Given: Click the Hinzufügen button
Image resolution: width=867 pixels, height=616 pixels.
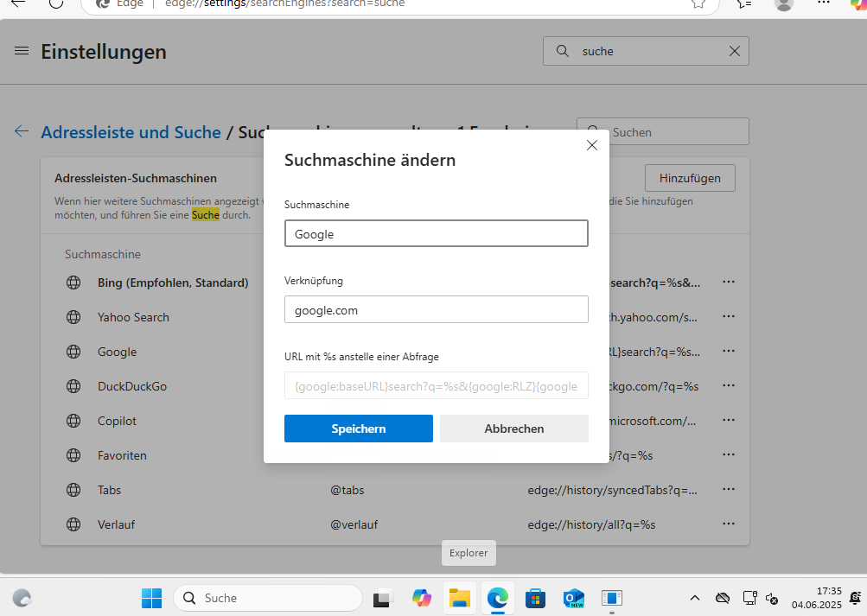Looking at the screenshot, I should (690, 178).
